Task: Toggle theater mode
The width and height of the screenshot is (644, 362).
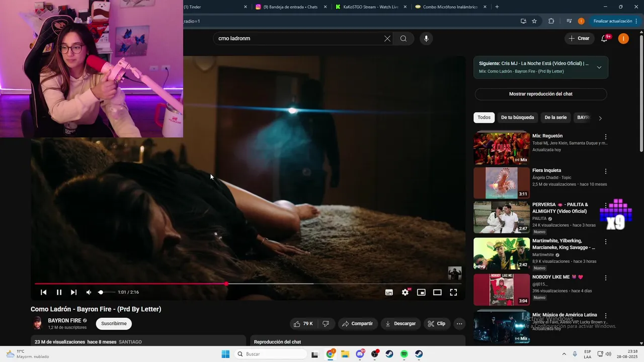Action: pos(437,292)
